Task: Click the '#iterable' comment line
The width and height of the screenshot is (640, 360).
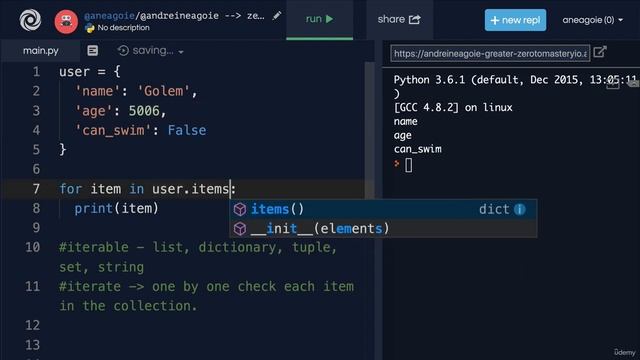Action: 198,257
